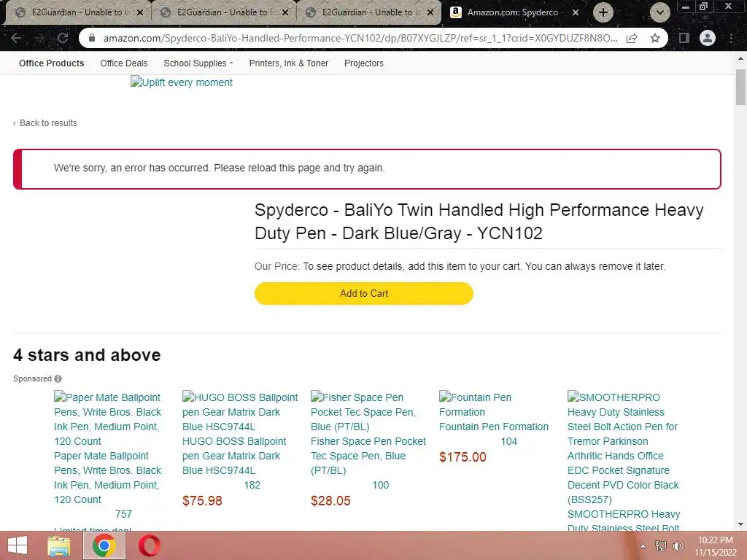
Task: Open Fountain Pen Formation title link
Action: pyautogui.click(x=494, y=427)
